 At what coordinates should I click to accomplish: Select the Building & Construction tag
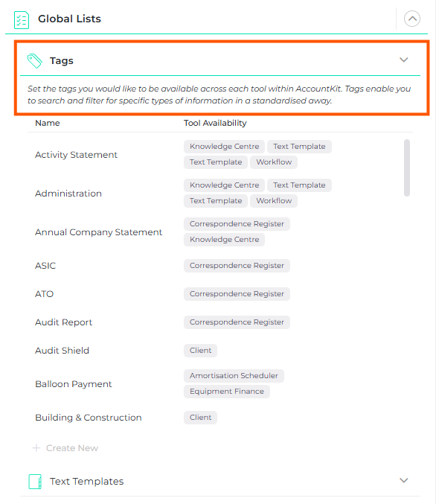point(89,418)
